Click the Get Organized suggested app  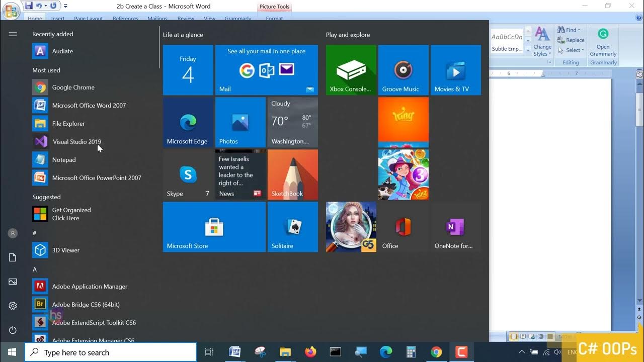coord(96,214)
